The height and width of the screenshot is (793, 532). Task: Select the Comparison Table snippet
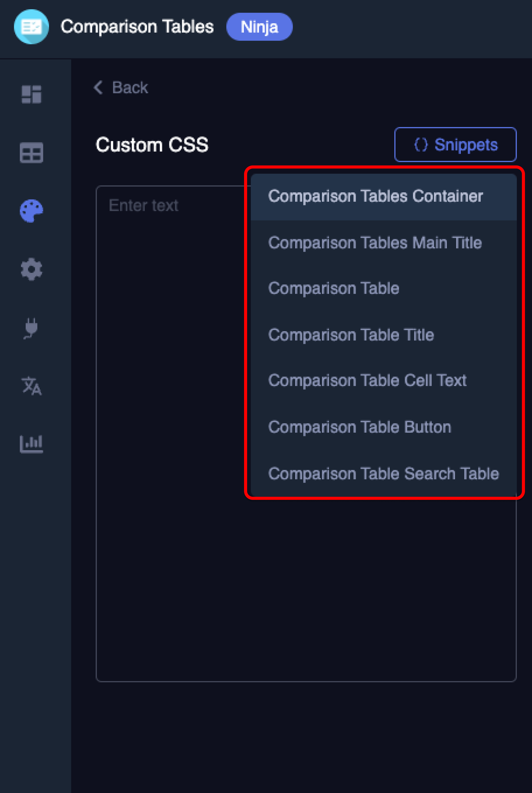coord(334,289)
